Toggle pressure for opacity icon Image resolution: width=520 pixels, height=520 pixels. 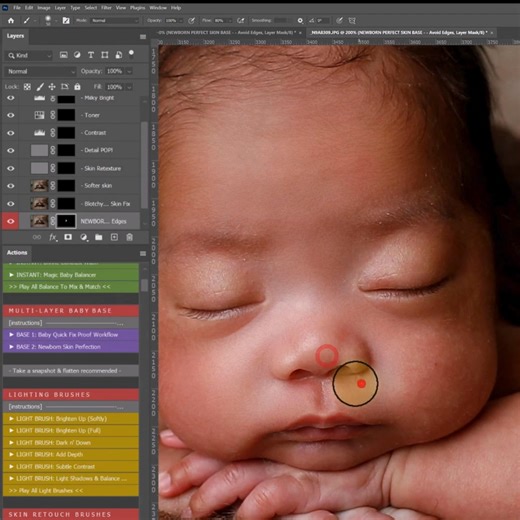[x=191, y=21]
